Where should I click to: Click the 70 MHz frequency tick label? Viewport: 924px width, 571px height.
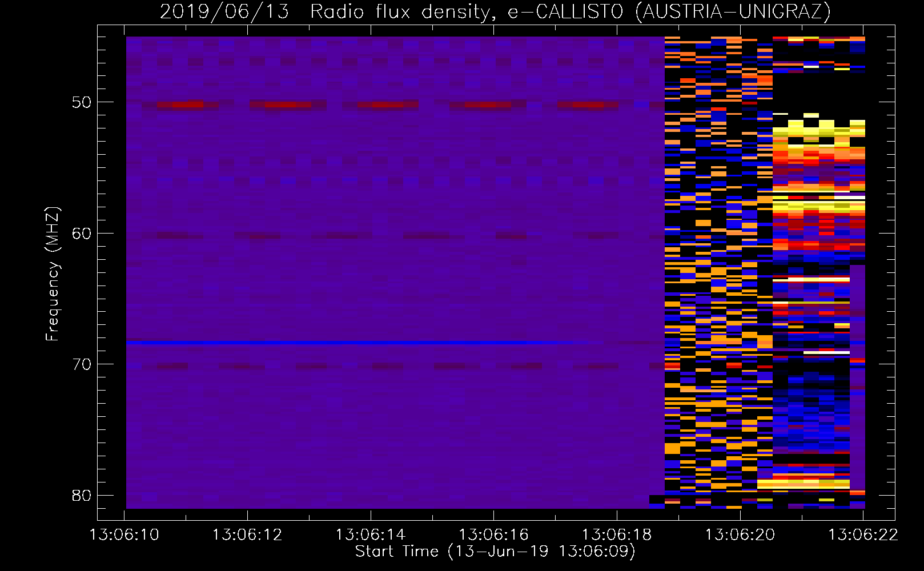pos(82,364)
